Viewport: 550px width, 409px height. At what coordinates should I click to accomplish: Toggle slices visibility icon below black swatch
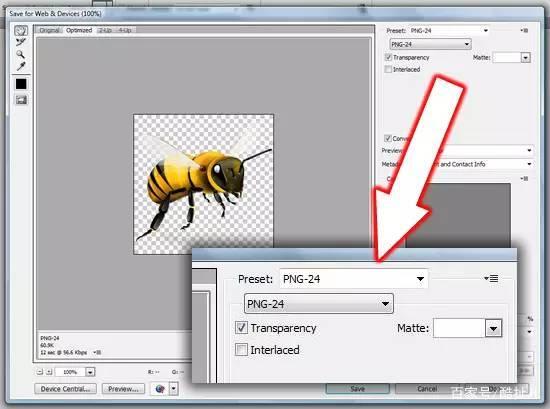21,100
